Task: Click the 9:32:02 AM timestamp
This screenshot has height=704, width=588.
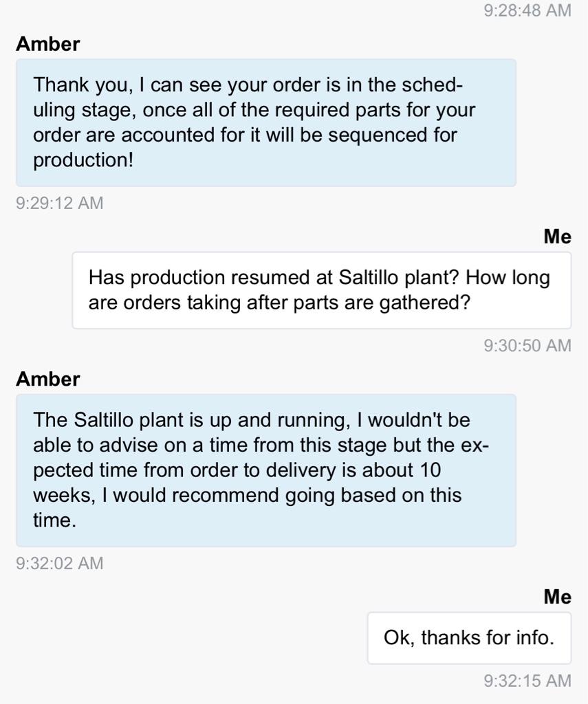Action: [59, 563]
